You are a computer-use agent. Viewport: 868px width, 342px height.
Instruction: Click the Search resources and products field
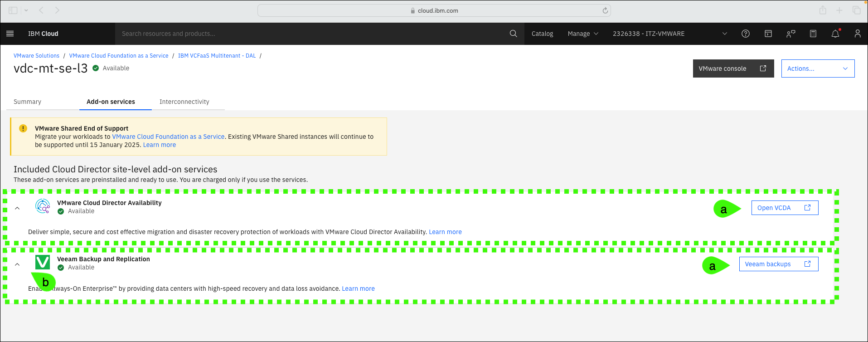tap(313, 34)
